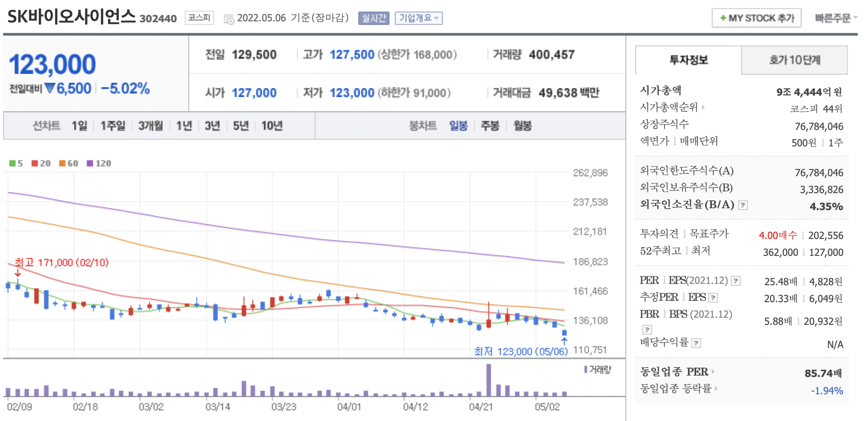The image size is (868, 421).
Task: Click the 시가총액 value 9조 4,444억 원
Action: tap(809, 92)
